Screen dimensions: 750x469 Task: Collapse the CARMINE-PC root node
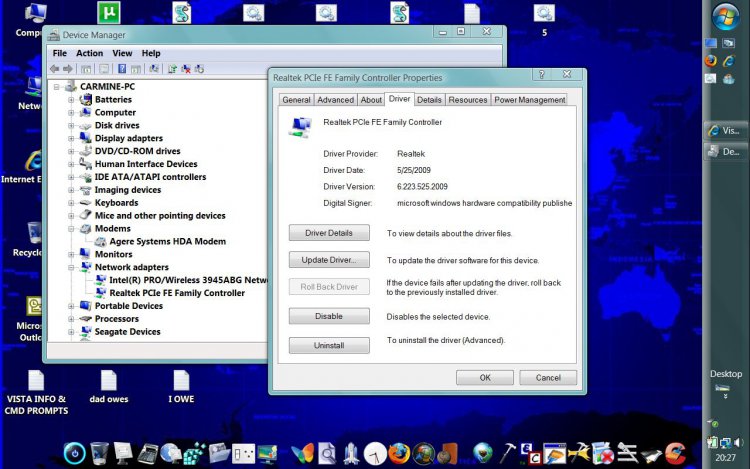56,87
